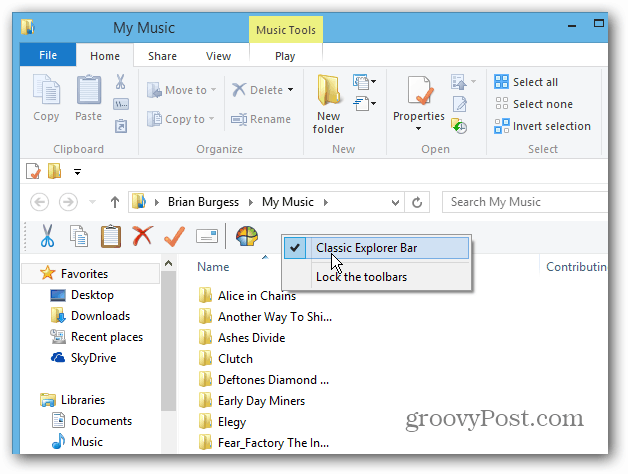Viewport: 628px width, 474px height.
Task: Click the Move to button
Action: (x=181, y=90)
